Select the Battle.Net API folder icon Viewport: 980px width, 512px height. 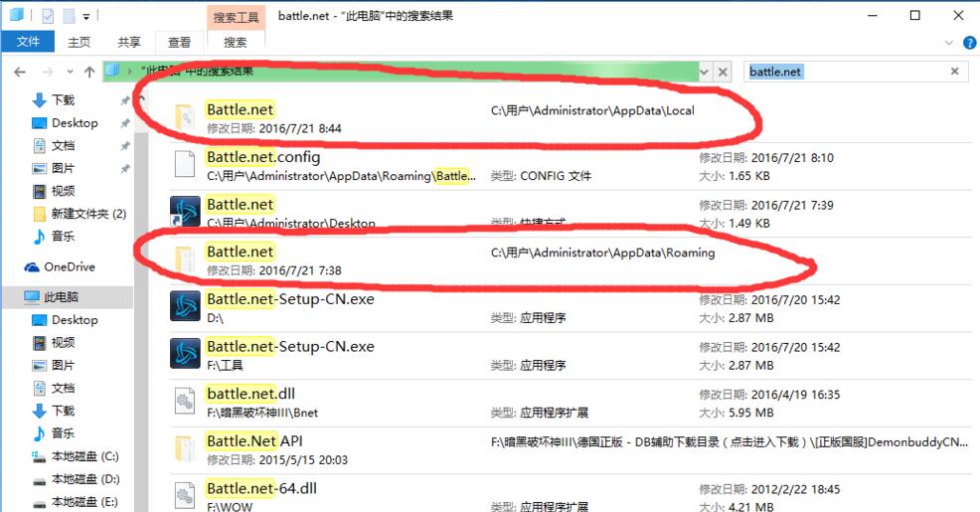tap(185, 448)
